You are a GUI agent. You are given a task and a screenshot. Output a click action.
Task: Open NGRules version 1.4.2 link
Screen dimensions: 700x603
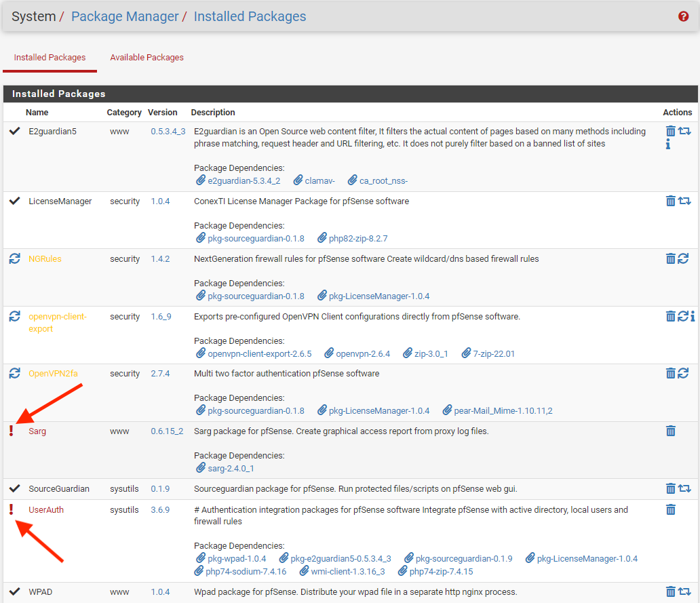point(160,259)
